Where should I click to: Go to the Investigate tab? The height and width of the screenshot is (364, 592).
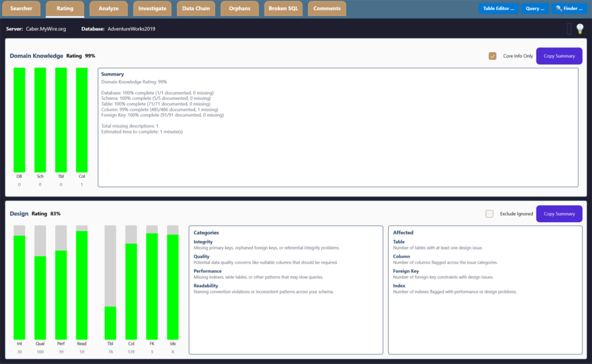pos(152,9)
